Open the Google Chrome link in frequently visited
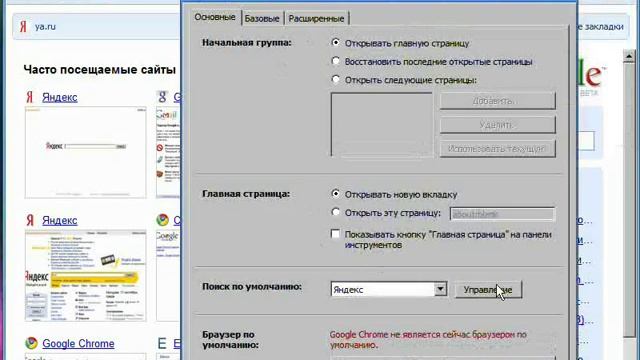Screen dimensions: 640x360 (78, 344)
